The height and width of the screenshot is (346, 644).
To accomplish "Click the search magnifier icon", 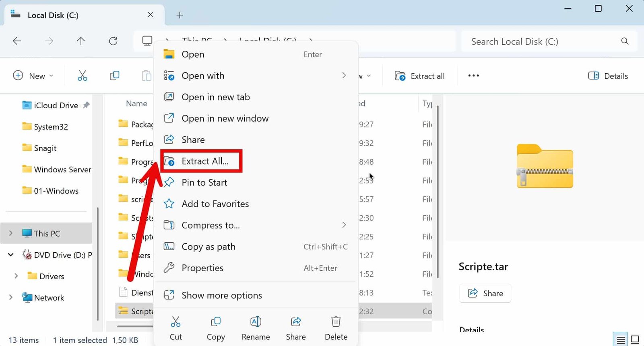I will pos(625,41).
